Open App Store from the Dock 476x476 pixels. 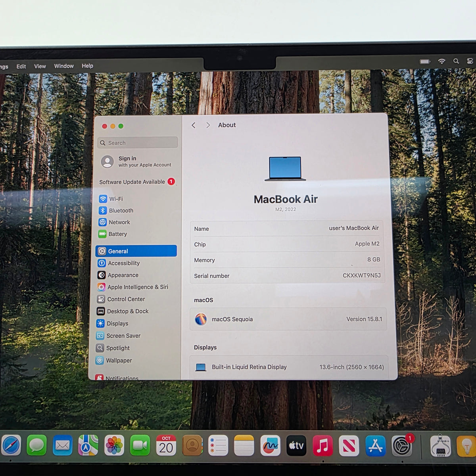(375, 445)
